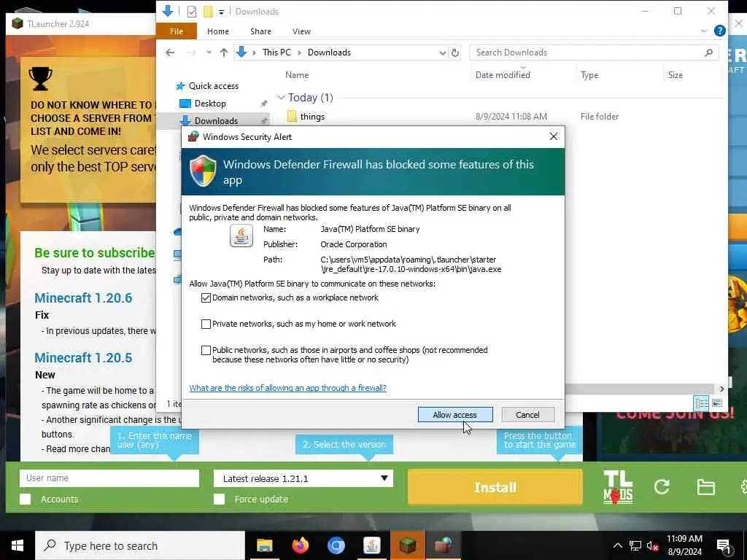
Task: Click TLauncher User name field
Action: coord(109,478)
